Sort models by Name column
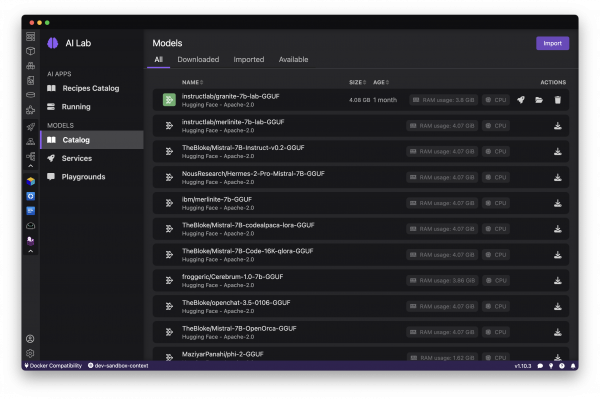Screen dimensions: 600x399 coord(192,82)
